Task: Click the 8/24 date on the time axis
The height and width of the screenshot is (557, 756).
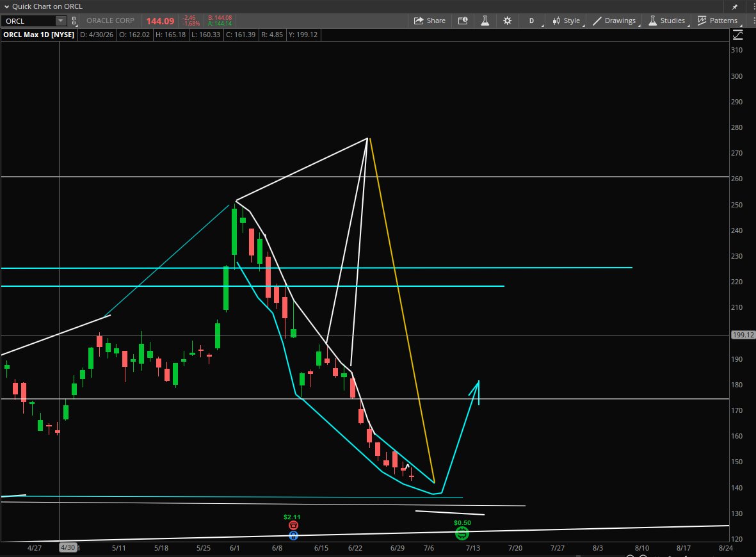Action: click(x=726, y=548)
